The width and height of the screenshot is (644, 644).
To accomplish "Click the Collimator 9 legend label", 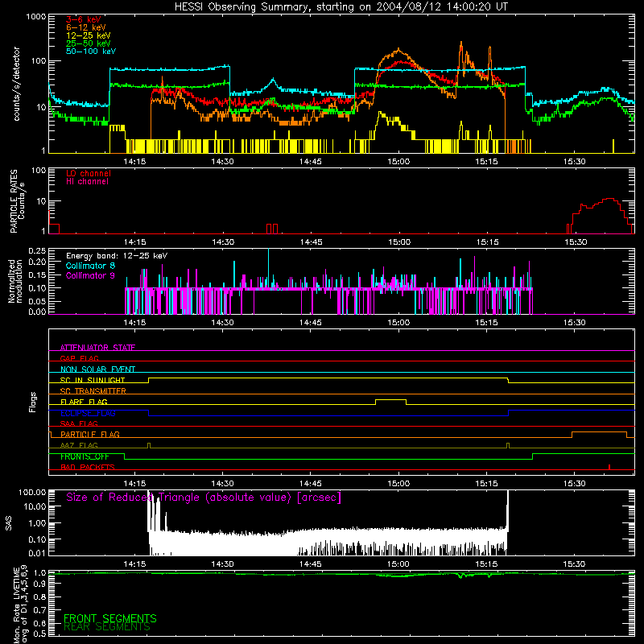I will click(x=90, y=275).
